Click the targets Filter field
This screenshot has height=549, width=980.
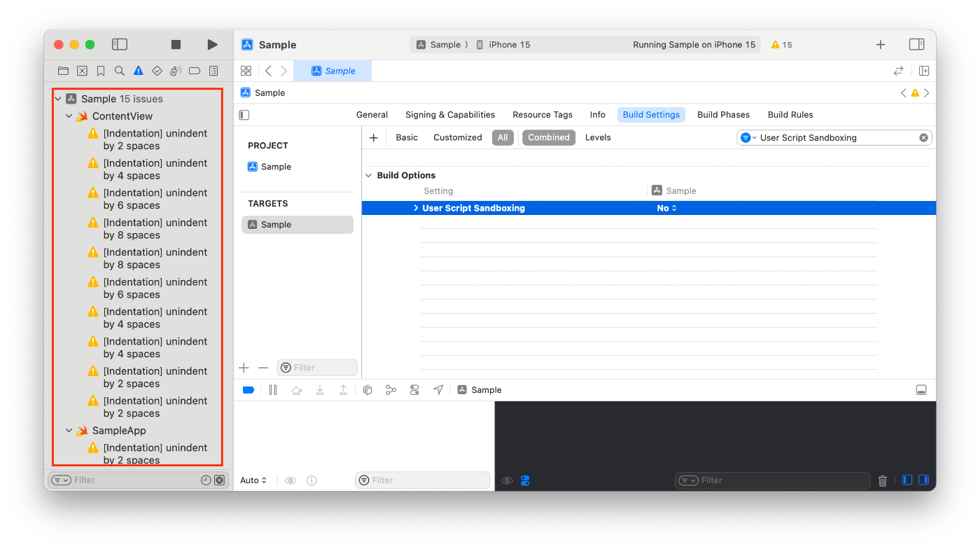[x=317, y=368]
